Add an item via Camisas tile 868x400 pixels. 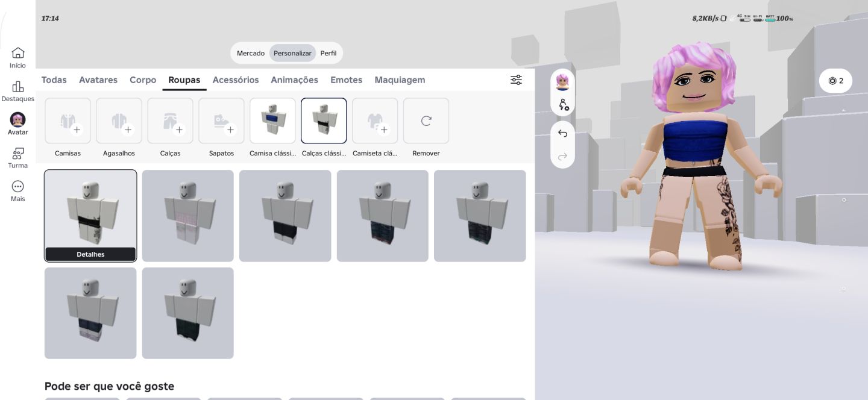(68, 121)
